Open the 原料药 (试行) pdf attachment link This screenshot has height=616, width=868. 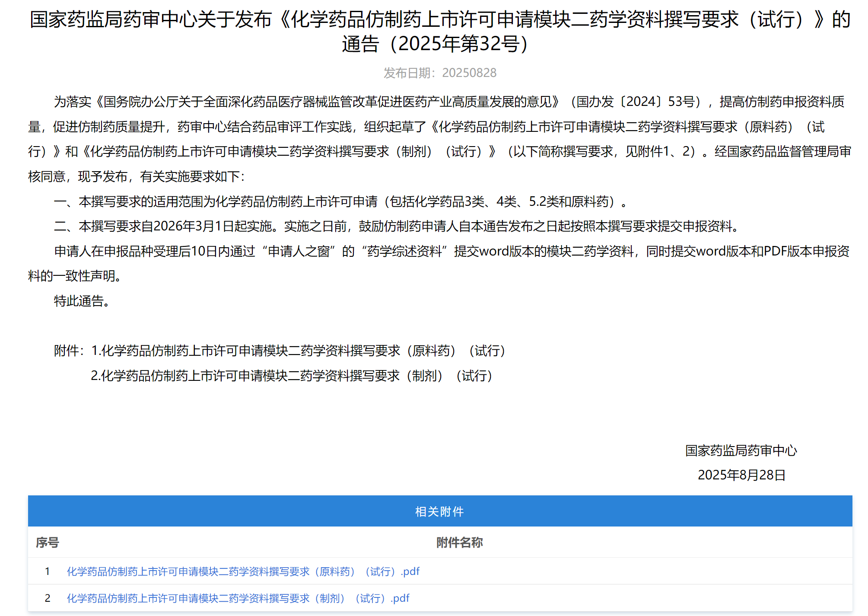(243, 571)
